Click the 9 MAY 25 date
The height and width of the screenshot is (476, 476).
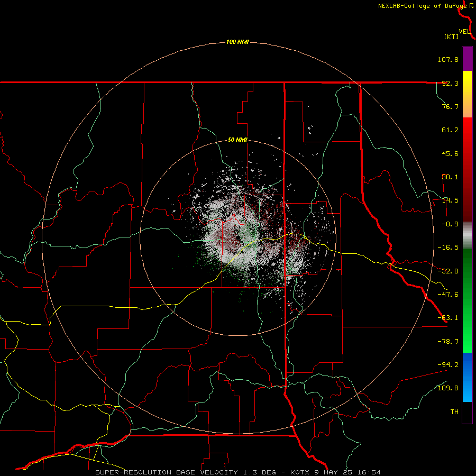tap(333, 472)
